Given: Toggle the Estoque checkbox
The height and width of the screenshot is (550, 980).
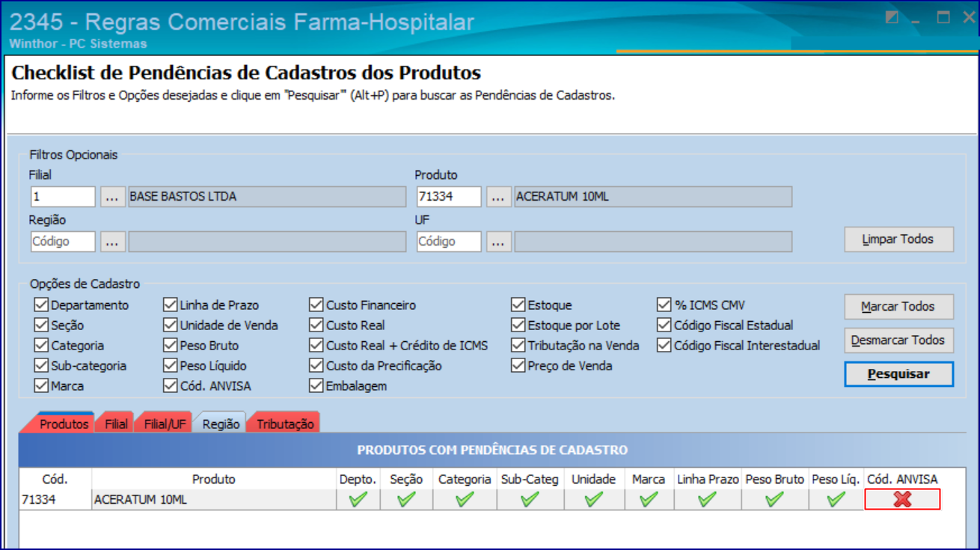Looking at the screenshot, I should [518, 305].
